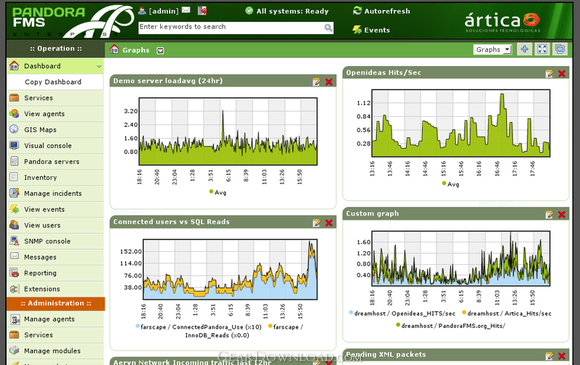Close the Openideas Hits/Sec widget
The width and height of the screenshot is (580, 365).
tap(562, 74)
